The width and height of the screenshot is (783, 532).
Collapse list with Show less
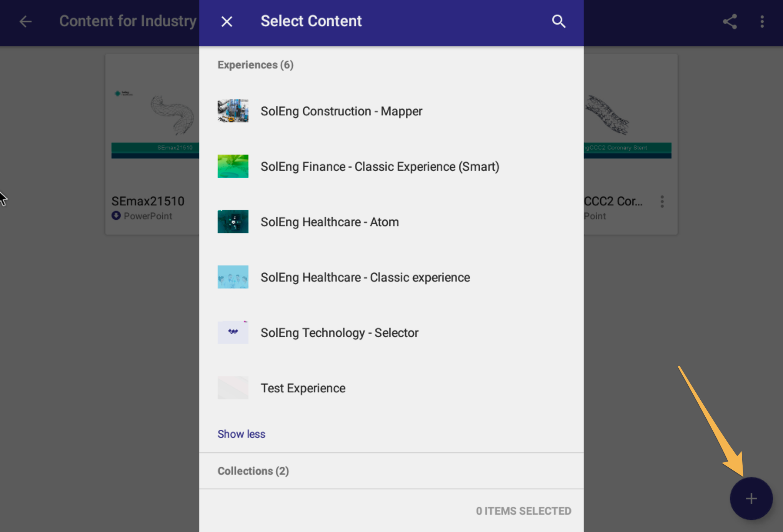(x=241, y=434)
